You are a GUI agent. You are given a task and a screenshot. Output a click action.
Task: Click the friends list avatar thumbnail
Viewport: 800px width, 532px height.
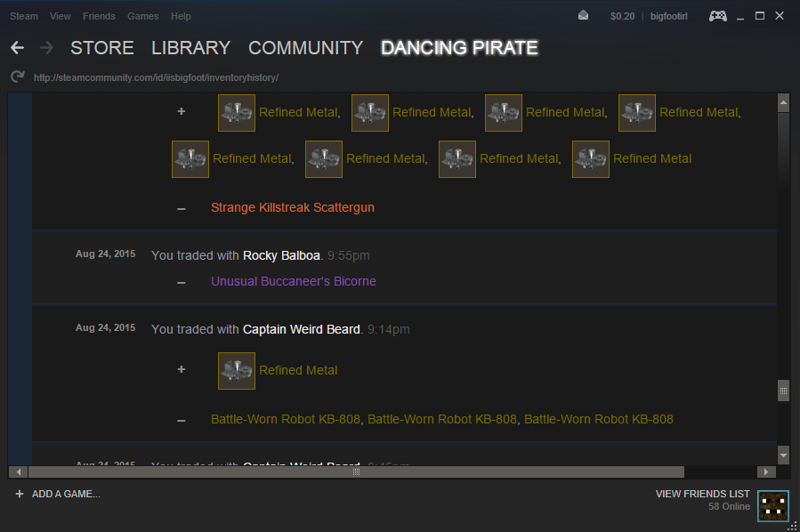coord(773,505)
